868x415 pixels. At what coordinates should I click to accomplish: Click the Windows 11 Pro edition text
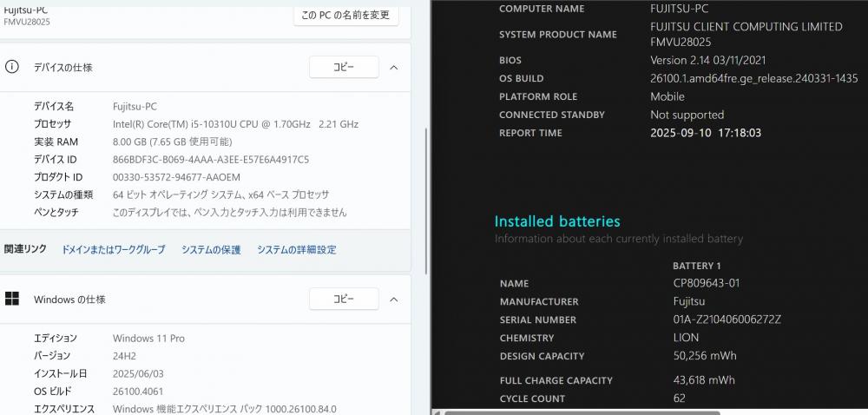(149, 338)
